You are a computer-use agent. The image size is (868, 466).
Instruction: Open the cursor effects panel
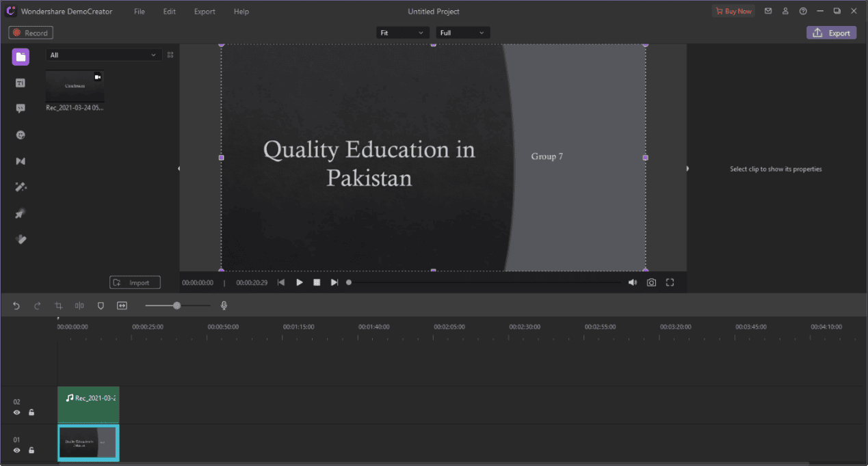click(x=21, y=214)
